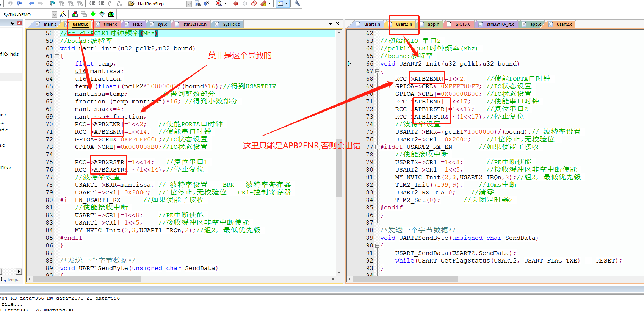Open the SysTick-DEMO target dropdown

[x=54, y=14]
